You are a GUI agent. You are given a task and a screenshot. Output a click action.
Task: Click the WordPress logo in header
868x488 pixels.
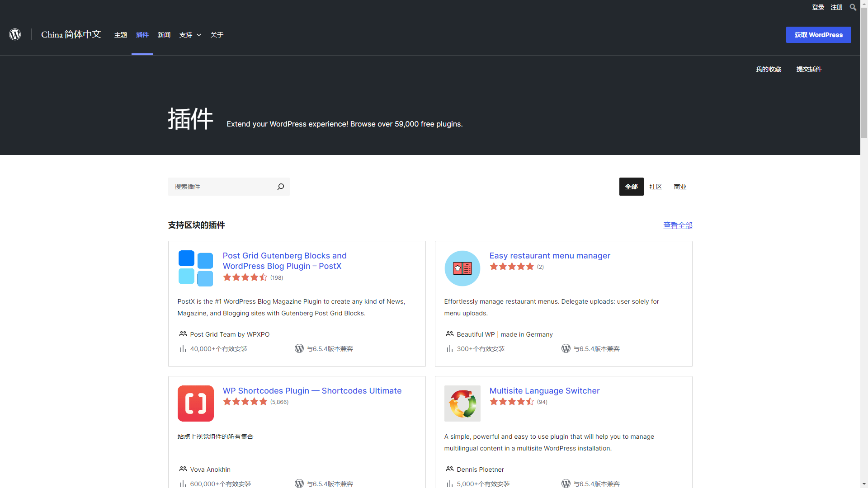[x=15, y=35]
